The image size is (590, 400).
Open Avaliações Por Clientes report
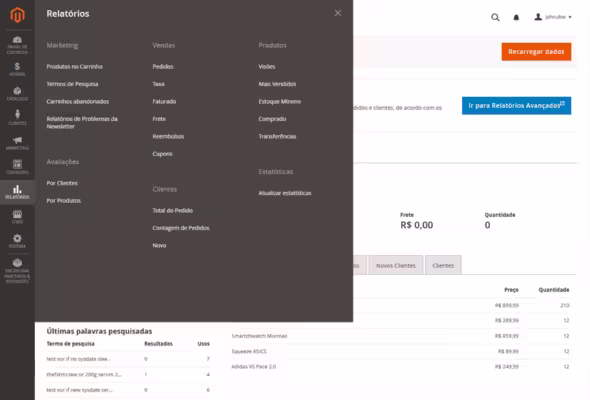pos(62,183)
